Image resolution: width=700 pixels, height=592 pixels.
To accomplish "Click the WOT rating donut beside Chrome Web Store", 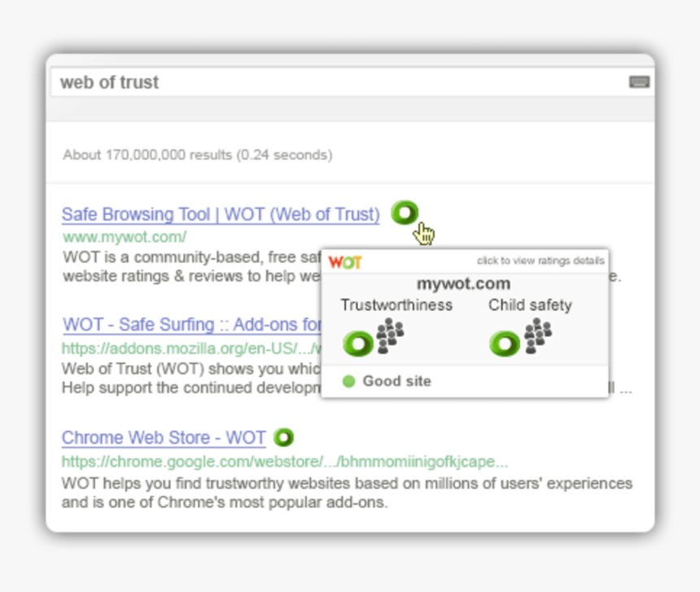I will point(283,437).
